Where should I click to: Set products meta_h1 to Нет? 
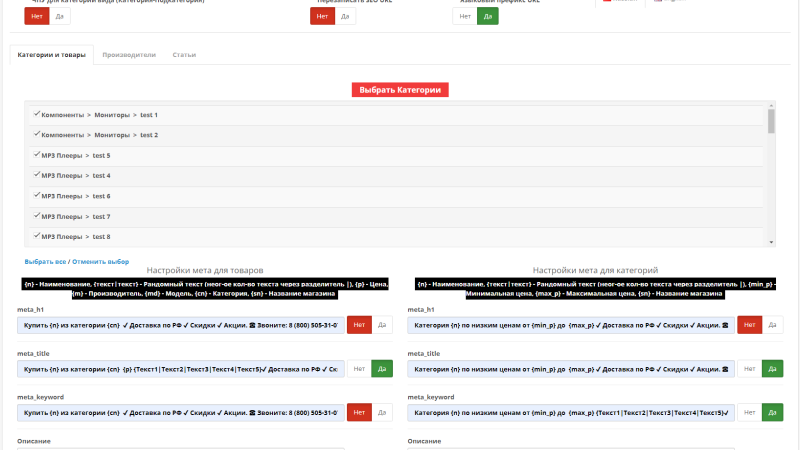coord(359,325)
